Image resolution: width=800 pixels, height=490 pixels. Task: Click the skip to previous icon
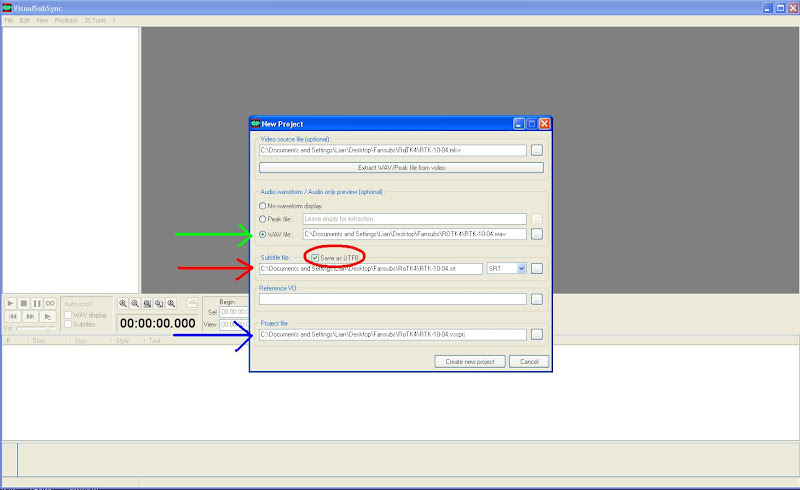tap(13, 316)
